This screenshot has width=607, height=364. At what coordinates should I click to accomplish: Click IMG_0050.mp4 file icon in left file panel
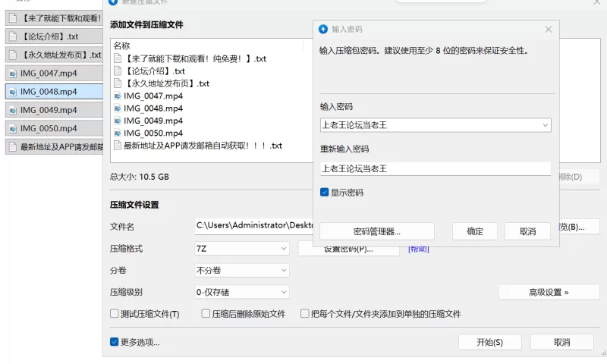click(x=13, y=129)
